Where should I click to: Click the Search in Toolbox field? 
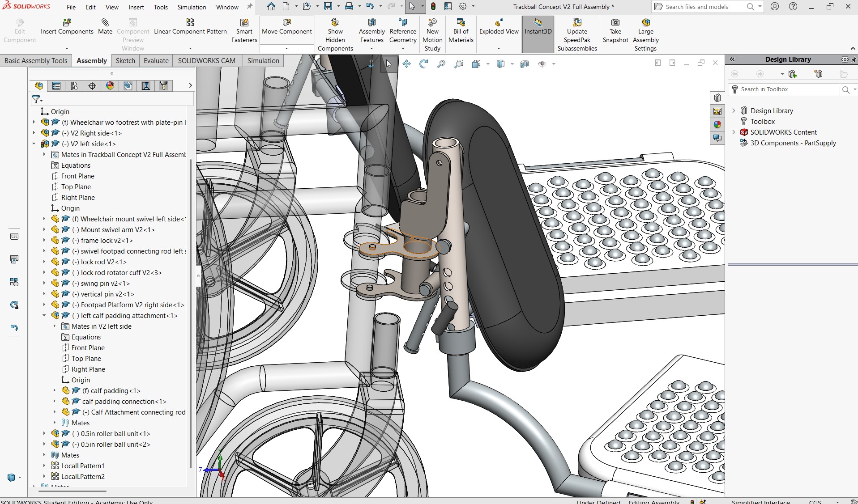(x=788, y=89)
